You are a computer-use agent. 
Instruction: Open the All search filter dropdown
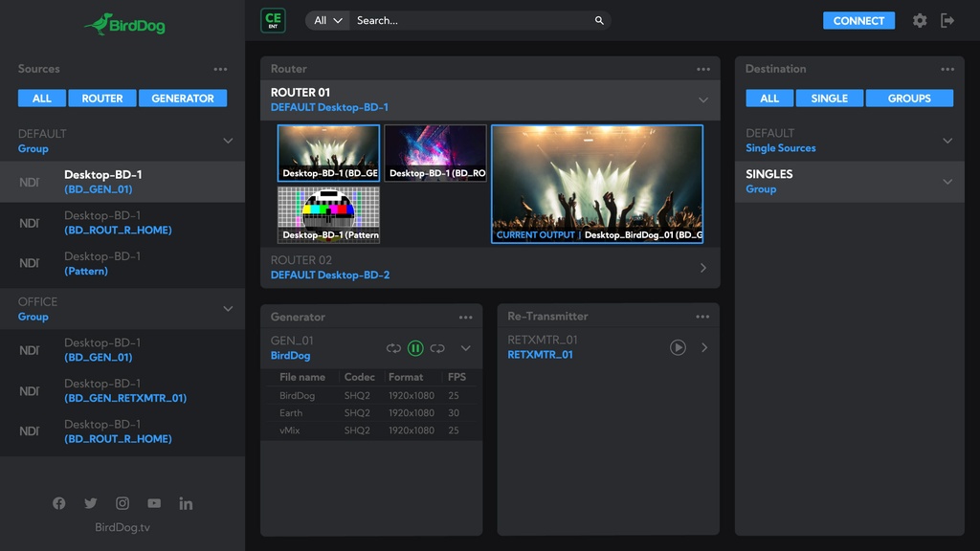pyautogui.click(x=325, y=20)
